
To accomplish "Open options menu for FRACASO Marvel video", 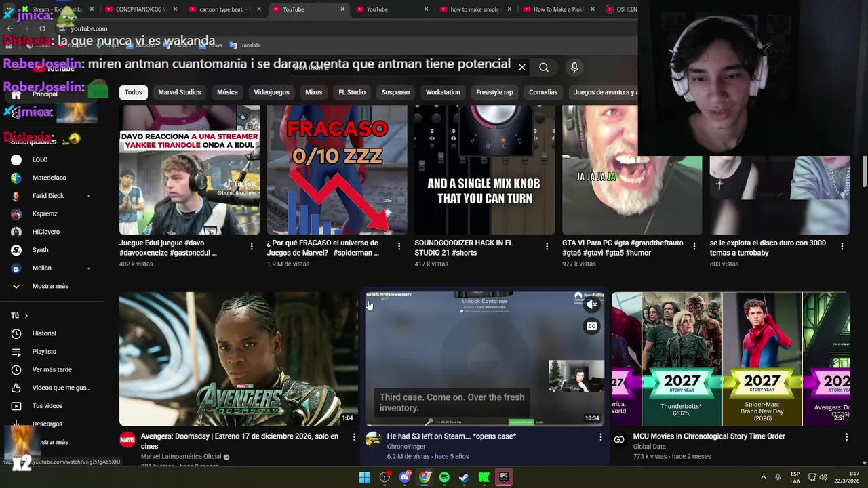I will (399, 246).
